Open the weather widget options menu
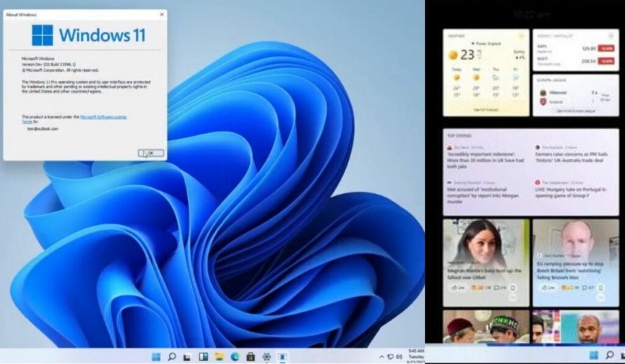This screenshot has width=625, height=364. coord(523,35)
